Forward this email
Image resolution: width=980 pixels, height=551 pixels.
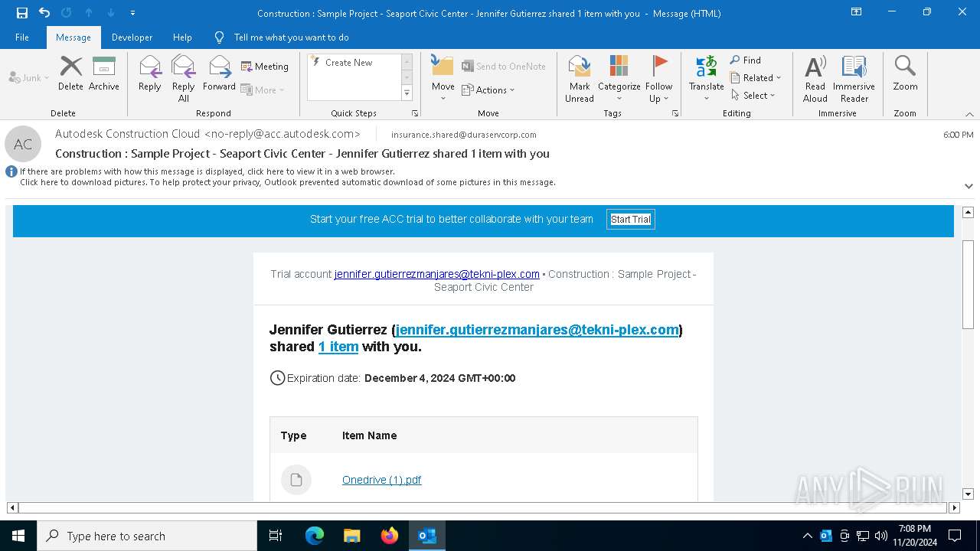click(x=219, y=73)
